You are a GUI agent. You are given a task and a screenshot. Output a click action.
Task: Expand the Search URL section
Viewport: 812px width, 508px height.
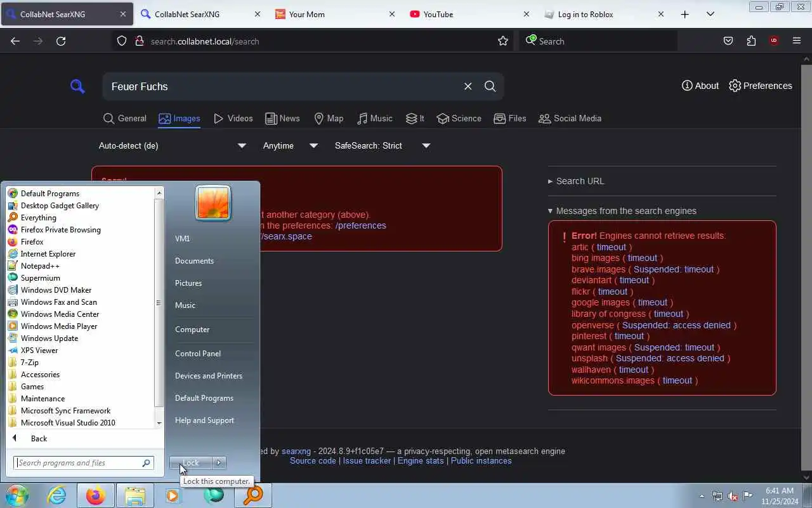click(576, 181)
